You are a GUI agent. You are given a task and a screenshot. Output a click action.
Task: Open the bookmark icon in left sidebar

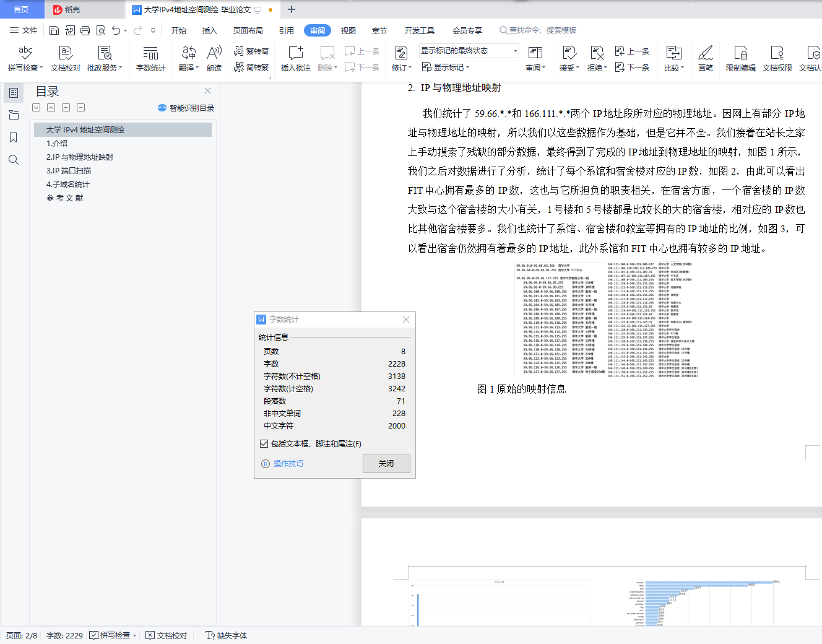click(x=14, y=137)
